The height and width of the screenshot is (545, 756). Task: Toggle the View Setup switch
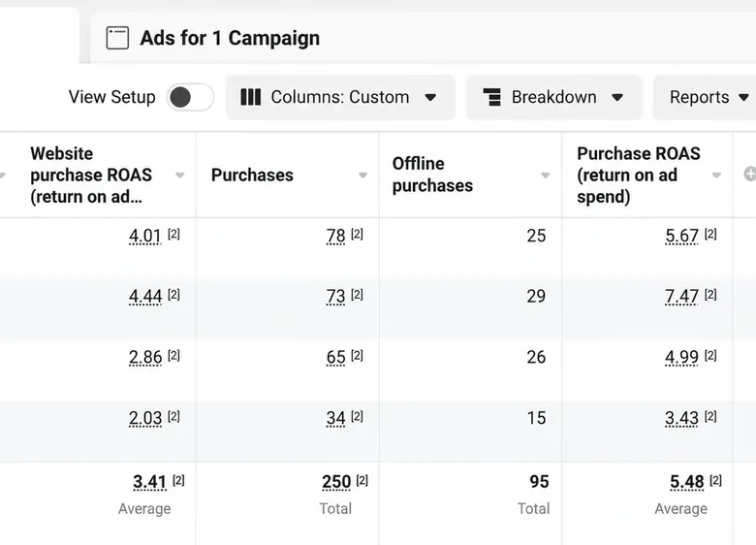click(x=190, y=97)
